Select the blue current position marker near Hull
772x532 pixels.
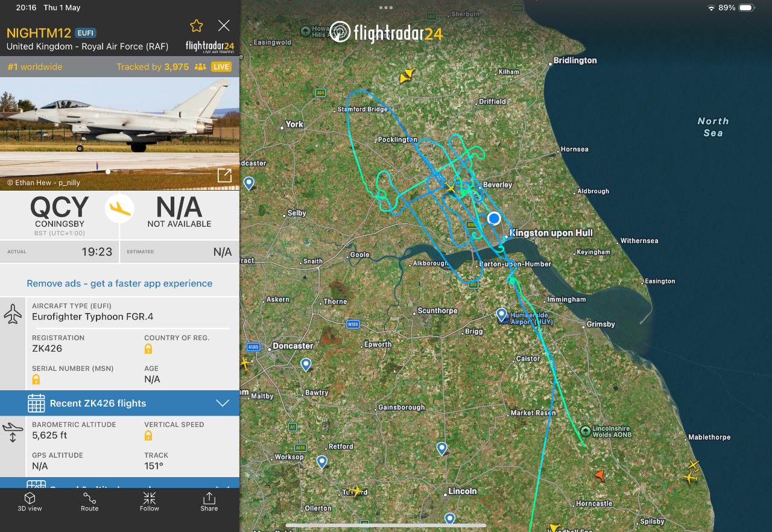pos(494,218)
